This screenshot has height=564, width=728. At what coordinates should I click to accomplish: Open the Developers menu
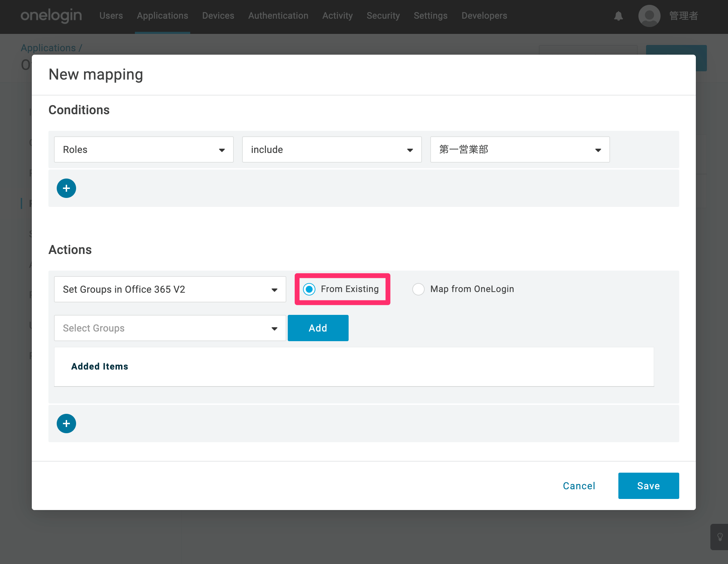pyautogui.click(x=484, y=16)
